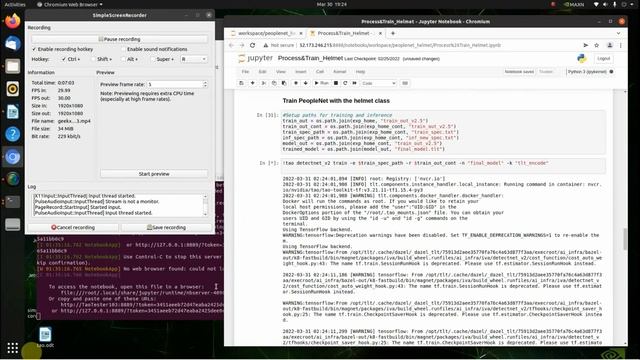Click the SimpleScreenRecorder log scrollbar
This screenshot has width=640, height=360.
pos(205,205)
